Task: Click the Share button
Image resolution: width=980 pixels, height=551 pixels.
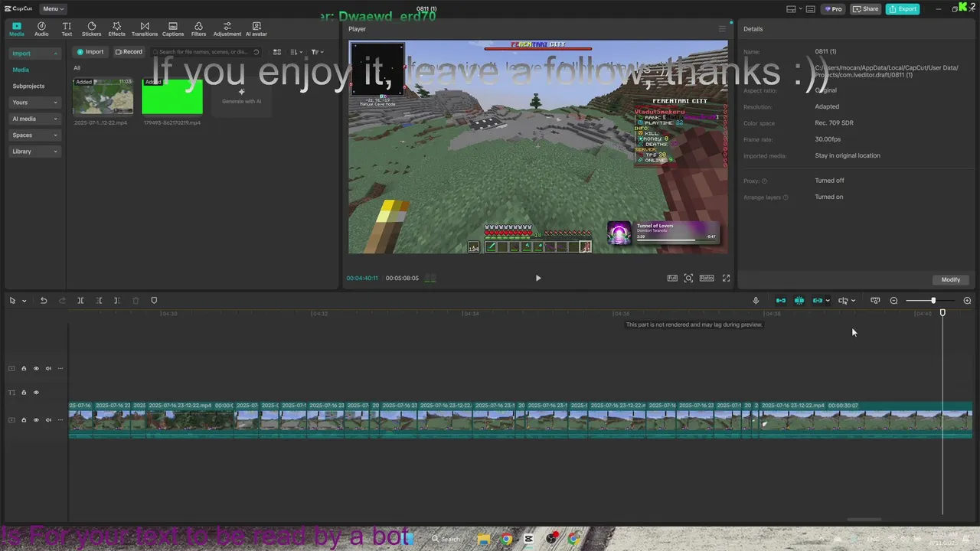Action: [866, 9]
